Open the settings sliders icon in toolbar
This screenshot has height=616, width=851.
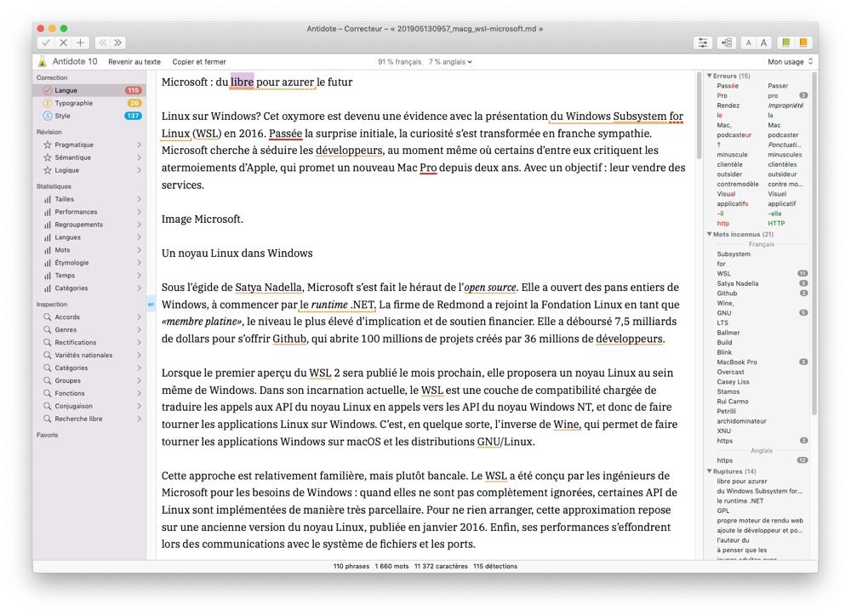tap(703, 43)
